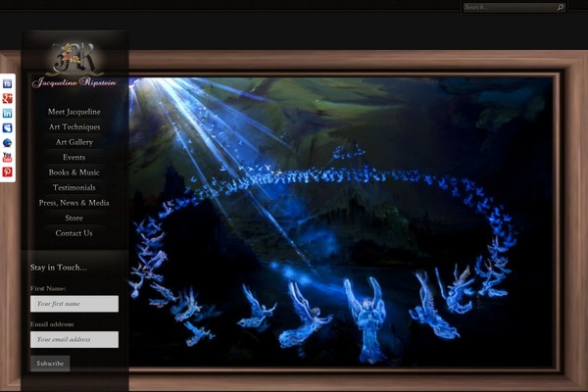The width and height of the screenshot is (588, 392).
Task: Click the JR monogram logo
Action: 73,58
